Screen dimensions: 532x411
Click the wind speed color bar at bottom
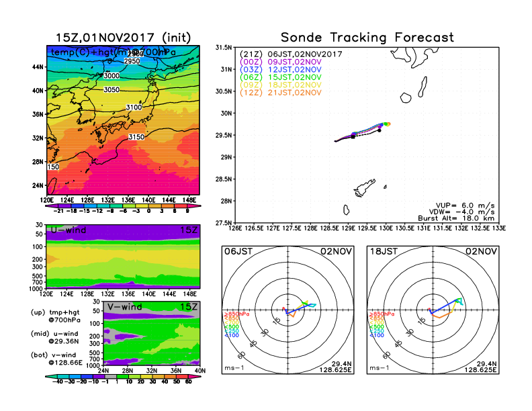click(x=122, y=381)
